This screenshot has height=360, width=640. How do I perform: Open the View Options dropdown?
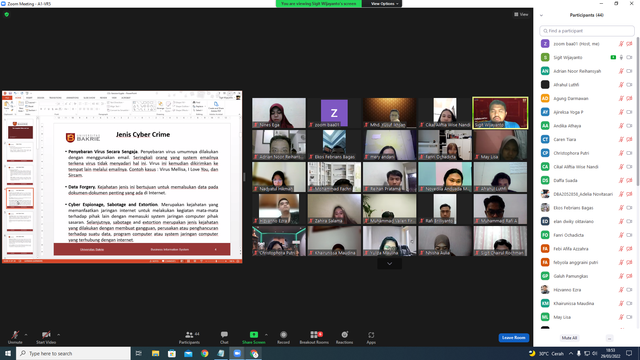point(384,4)
